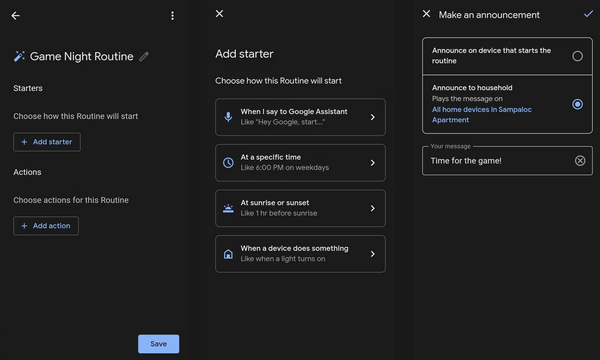This screenshot has height=360, width=600.
Task: Select When I say to Google Assistant option
Action: [x=300, y=117]
